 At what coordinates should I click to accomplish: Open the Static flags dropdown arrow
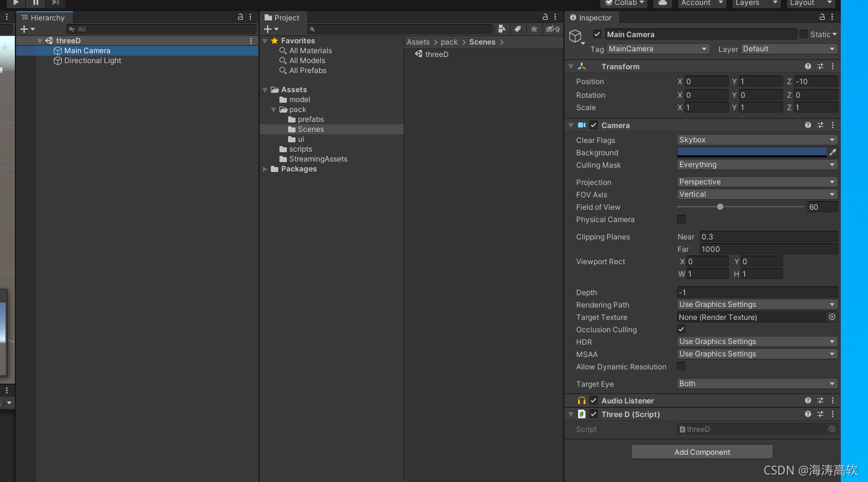point(835,35)
